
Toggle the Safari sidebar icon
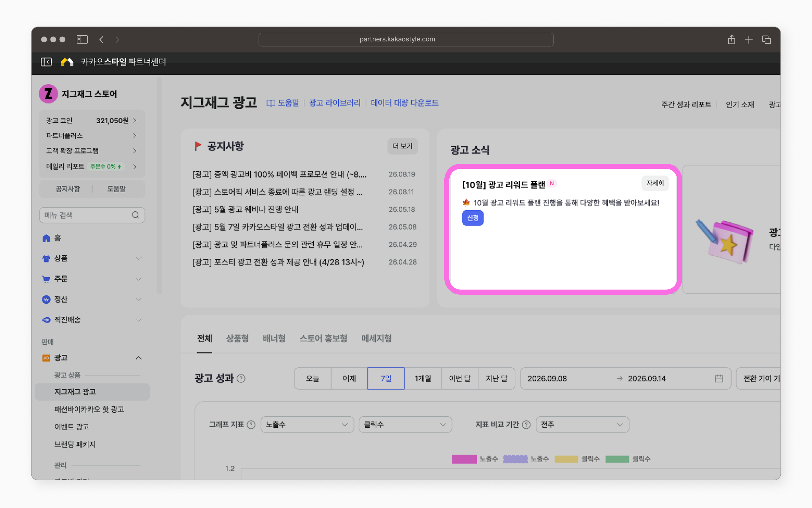82,39
